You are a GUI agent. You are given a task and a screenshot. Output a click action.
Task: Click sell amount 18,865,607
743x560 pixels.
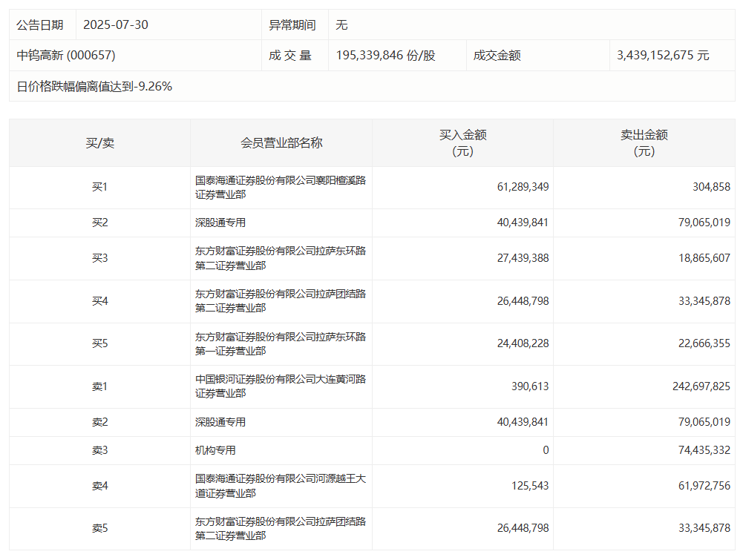pos(704,258)
